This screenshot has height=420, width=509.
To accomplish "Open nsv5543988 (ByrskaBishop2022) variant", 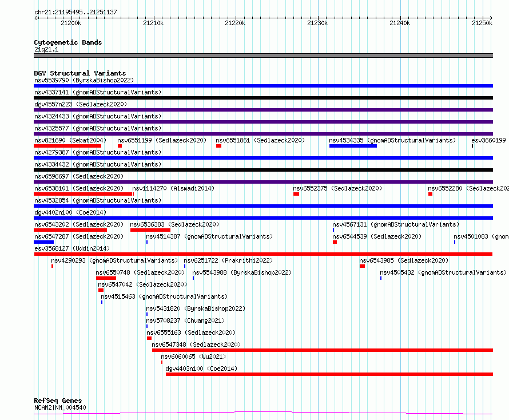I will coord(242,272).
